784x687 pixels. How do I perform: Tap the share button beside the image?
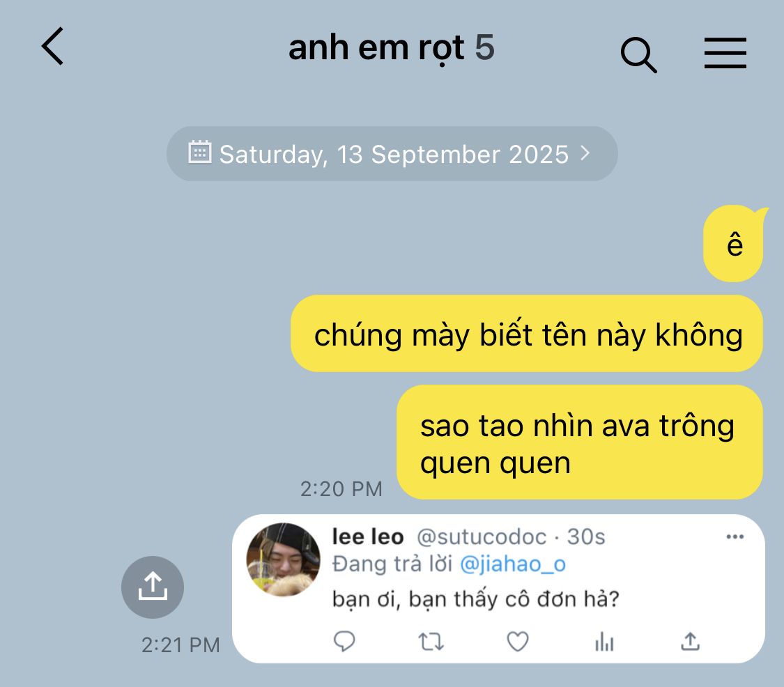(153, 587)
